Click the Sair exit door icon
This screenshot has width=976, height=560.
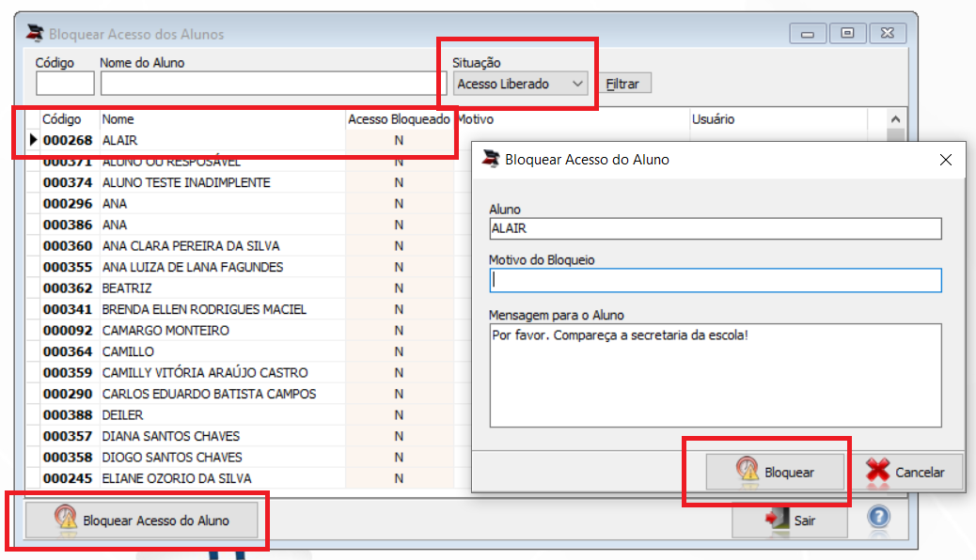click(x=777, y=520)
